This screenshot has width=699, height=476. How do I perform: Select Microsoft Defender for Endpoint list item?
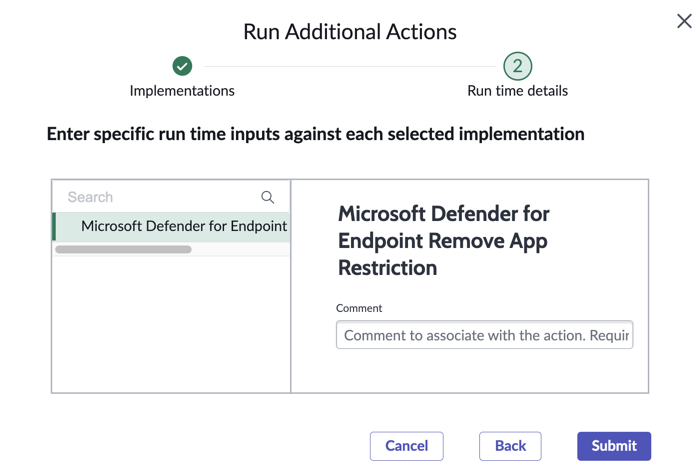pos(171,226)
